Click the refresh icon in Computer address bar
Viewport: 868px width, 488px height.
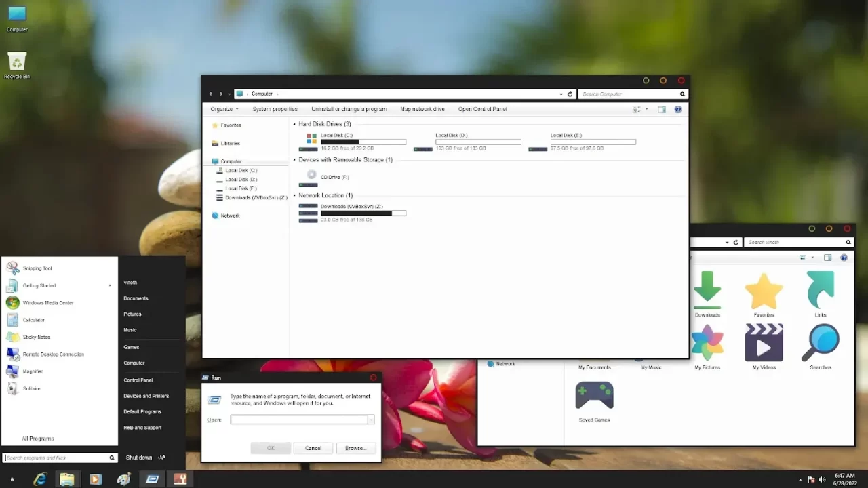[x=570, y=94]
